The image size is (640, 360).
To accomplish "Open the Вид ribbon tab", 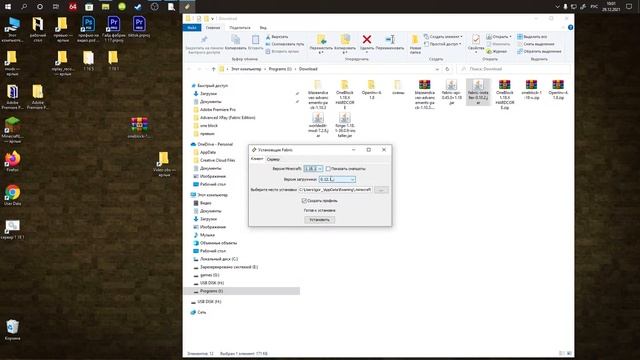I will (x=263, y=27).
